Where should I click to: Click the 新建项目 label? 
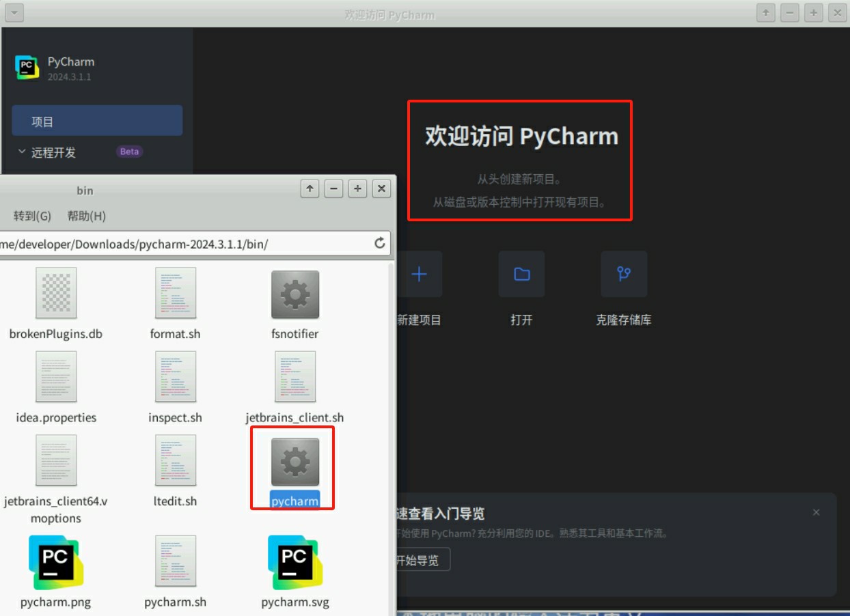coord(419,320)
